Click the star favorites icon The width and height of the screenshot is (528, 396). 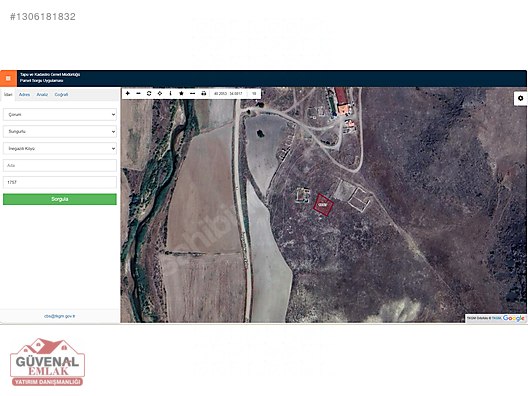181,93
